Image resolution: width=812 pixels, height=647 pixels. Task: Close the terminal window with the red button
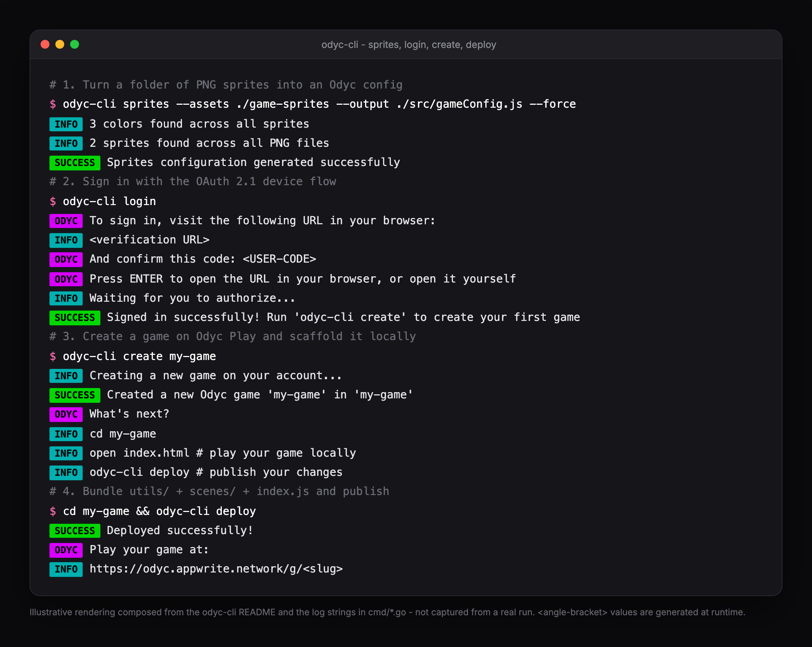pos(45,44)
